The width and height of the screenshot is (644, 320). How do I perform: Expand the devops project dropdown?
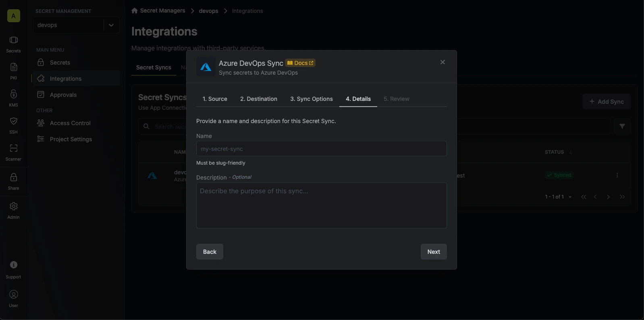(111, 25)
